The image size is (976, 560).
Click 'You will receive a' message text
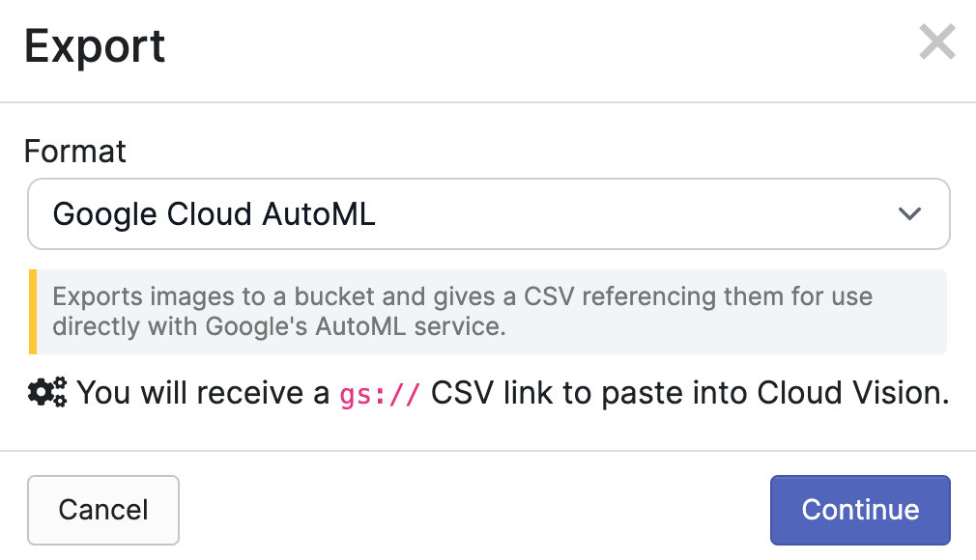203,393
